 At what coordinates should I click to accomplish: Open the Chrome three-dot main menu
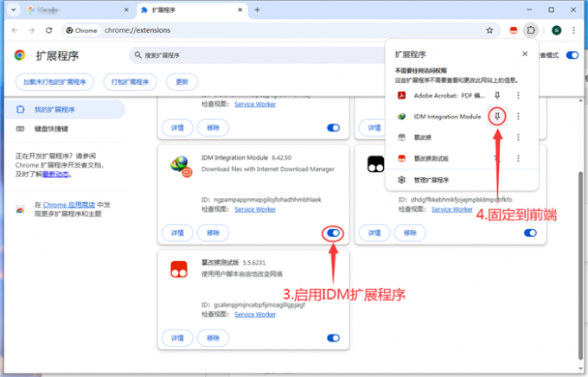[x=574, y=30]
